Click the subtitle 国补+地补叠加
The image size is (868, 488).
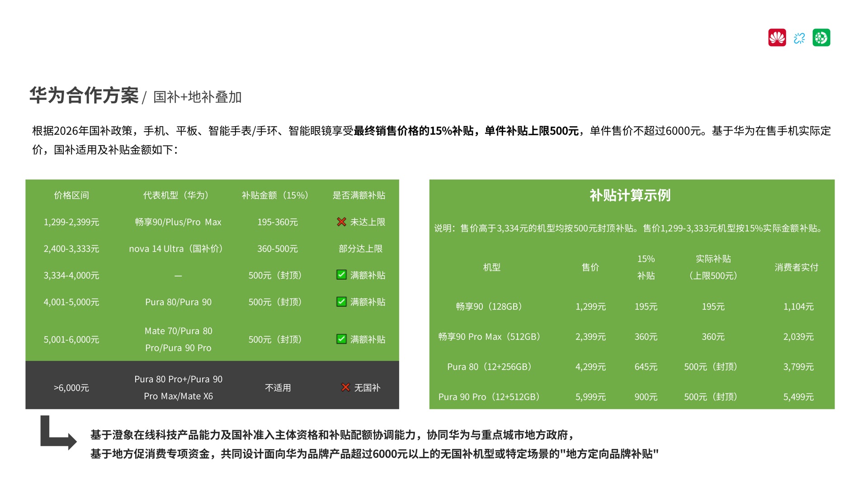click(198, 97)
